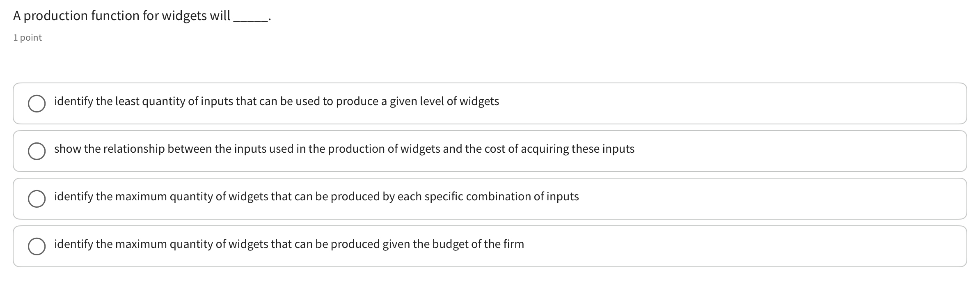Click the 1 point label

tap(27, 37)
